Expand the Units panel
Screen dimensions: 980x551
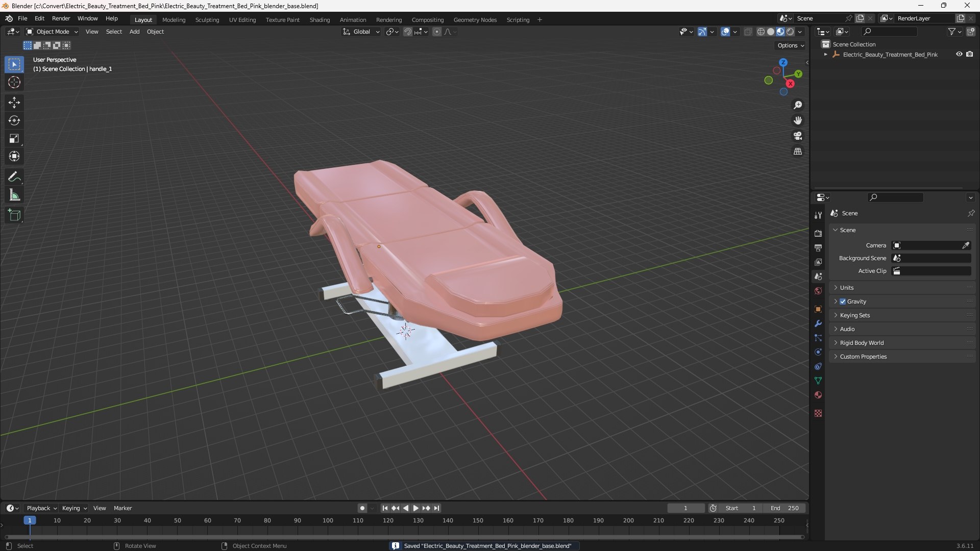coord(902,288)
